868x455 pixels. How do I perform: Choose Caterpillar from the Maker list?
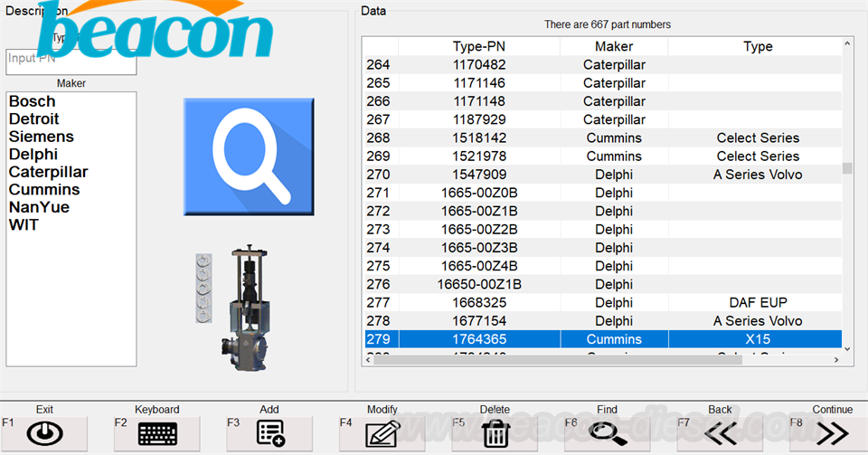48,172
